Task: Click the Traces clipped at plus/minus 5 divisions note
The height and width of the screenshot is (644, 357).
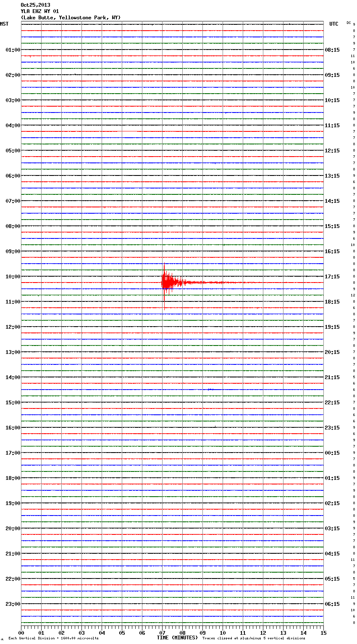Action: (x=254, y=639)
